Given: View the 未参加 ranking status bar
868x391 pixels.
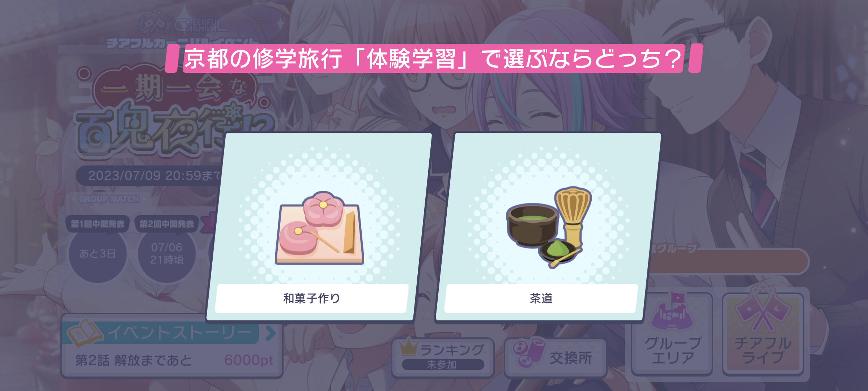Looking at the screenshot, I should click(443, 365).
